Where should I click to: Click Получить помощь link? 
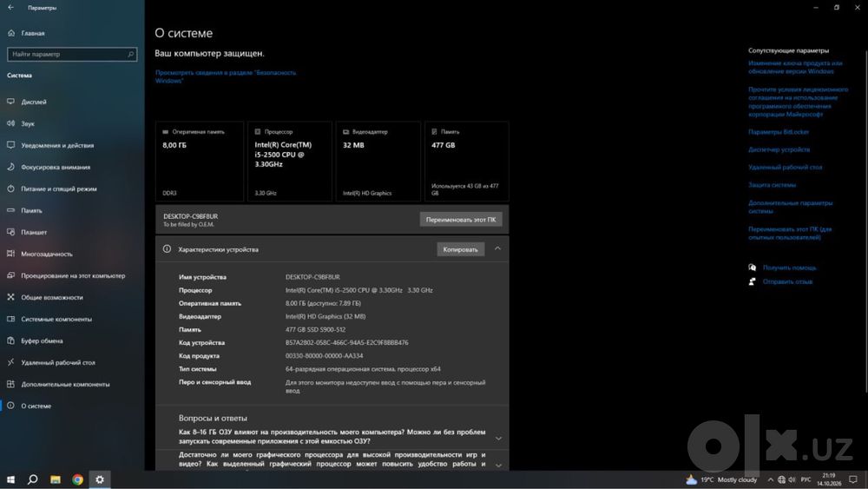coord(789,268)
